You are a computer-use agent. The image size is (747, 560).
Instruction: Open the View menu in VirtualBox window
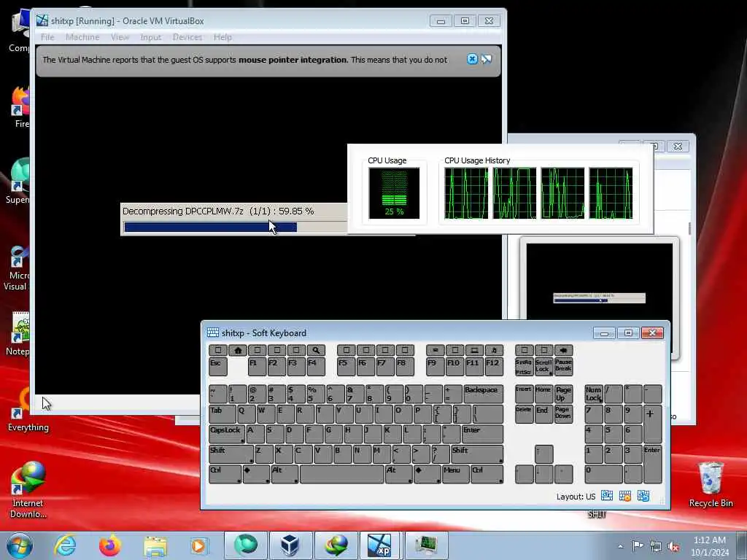point(120,37)
